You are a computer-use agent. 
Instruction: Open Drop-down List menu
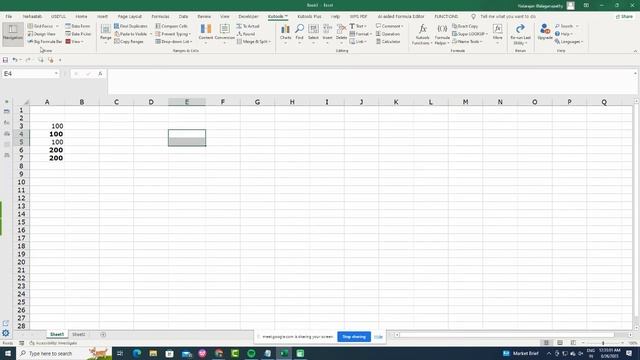(x=174, y=42)
